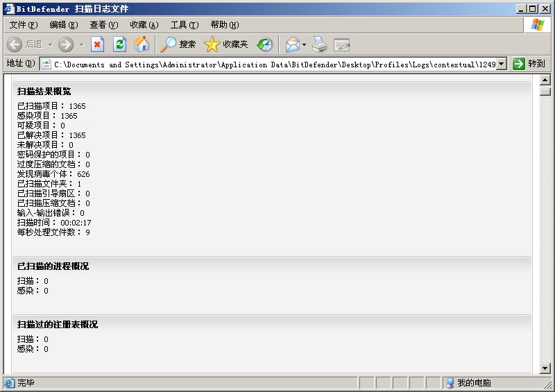Click the 完毕 status bar text
The height and width of the screenshot is (392, 555).
tap(26, 383)
